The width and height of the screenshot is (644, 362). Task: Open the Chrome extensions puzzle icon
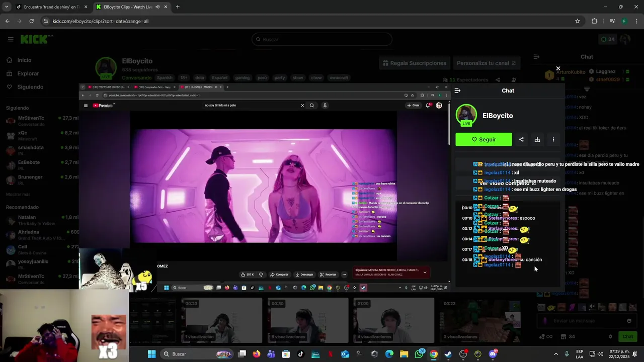[595, 21]
